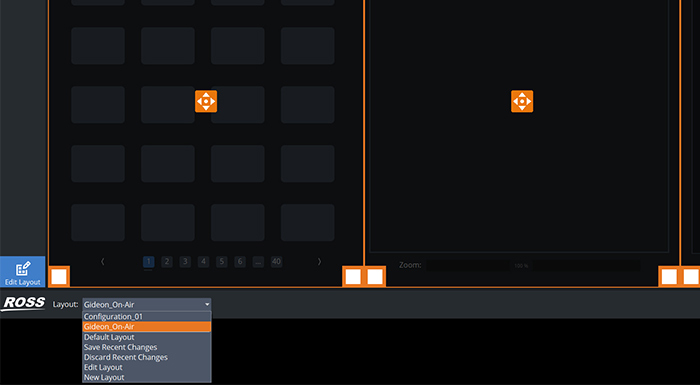Viewport: 700px width, 385px height.
Task: Click the Edit Layout button icon
Action: pos(22,269)
